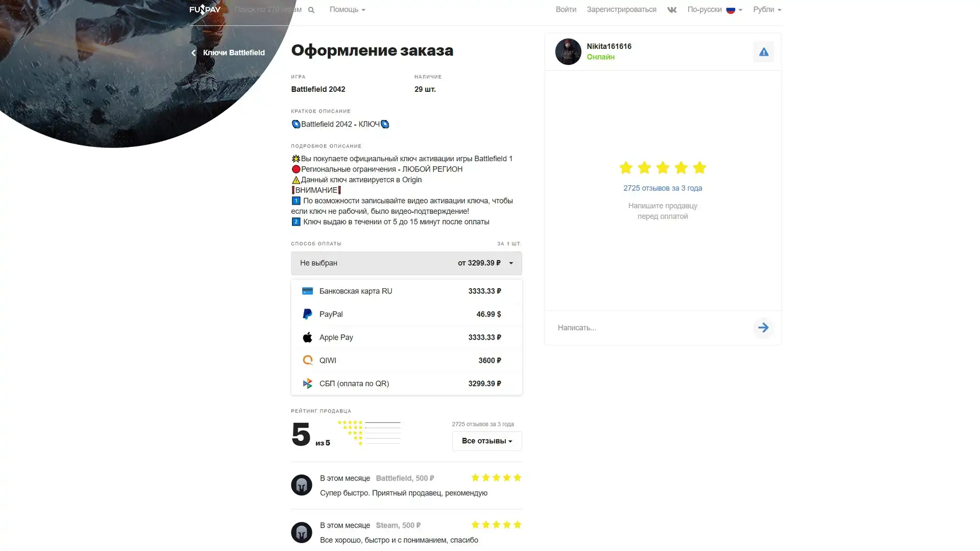Send message with the arrow icon
The width and height of the screenshot is (980, 551).
click(x=764, y=328)
